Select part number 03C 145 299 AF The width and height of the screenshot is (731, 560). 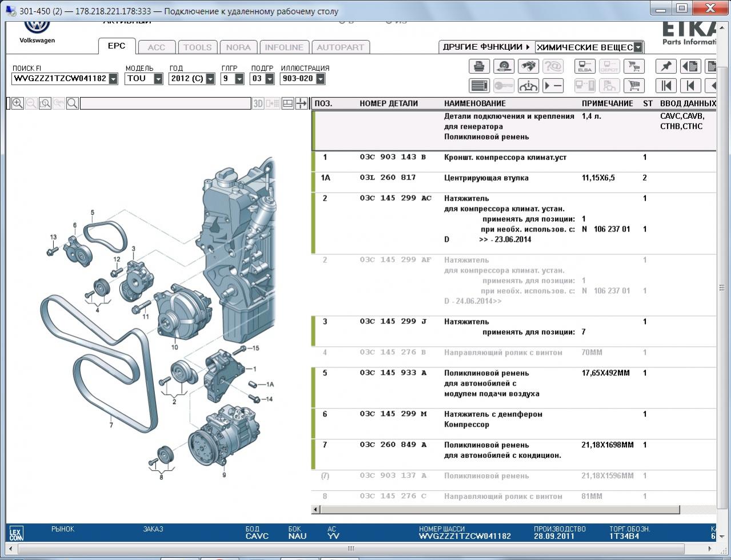point(396,260)
